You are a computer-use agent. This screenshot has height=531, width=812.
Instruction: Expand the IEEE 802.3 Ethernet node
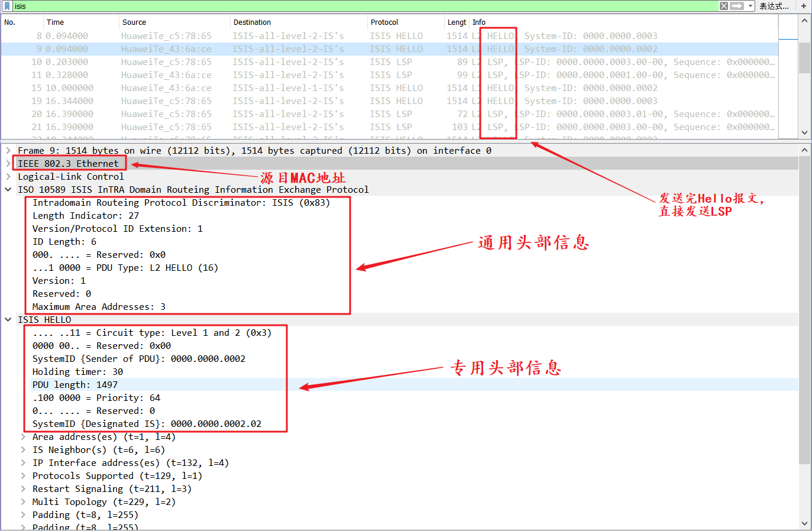coord(8,164)
